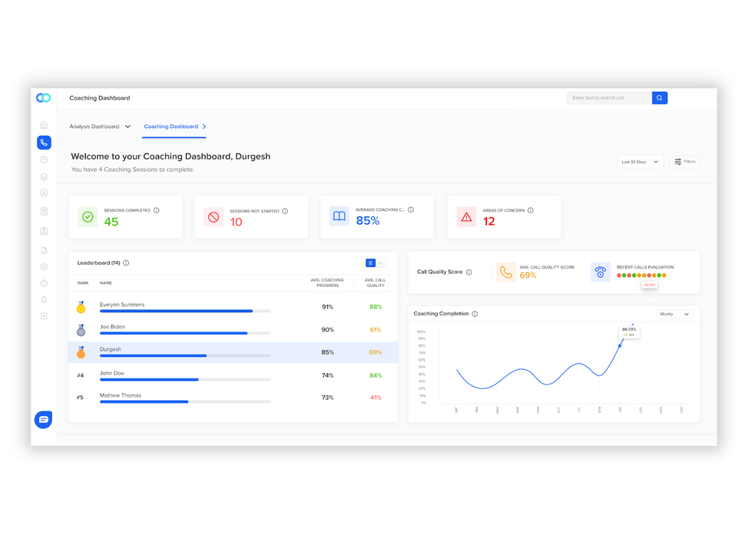
Task: Expand the Analysis Dashboard tab dropdown
Action: [128, 127]
